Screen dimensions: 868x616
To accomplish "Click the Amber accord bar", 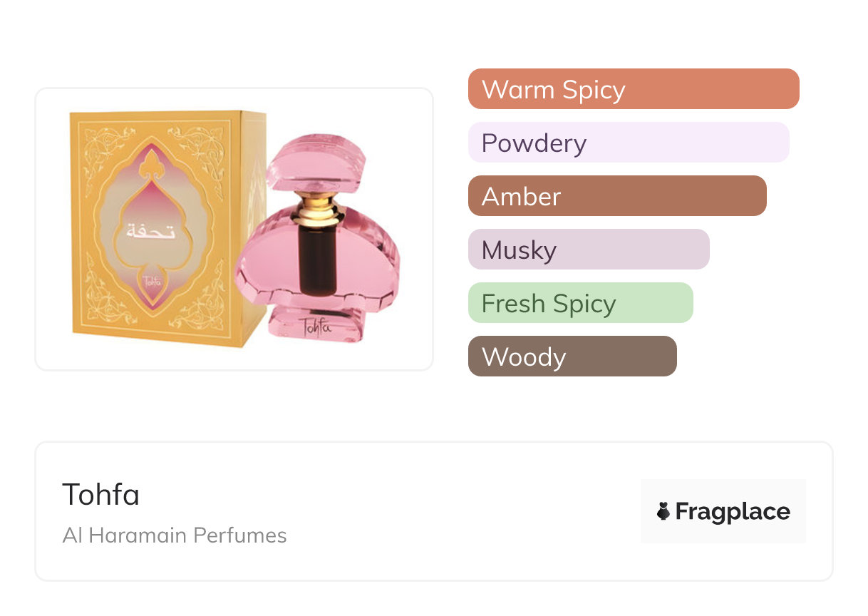I will [616, 196].
